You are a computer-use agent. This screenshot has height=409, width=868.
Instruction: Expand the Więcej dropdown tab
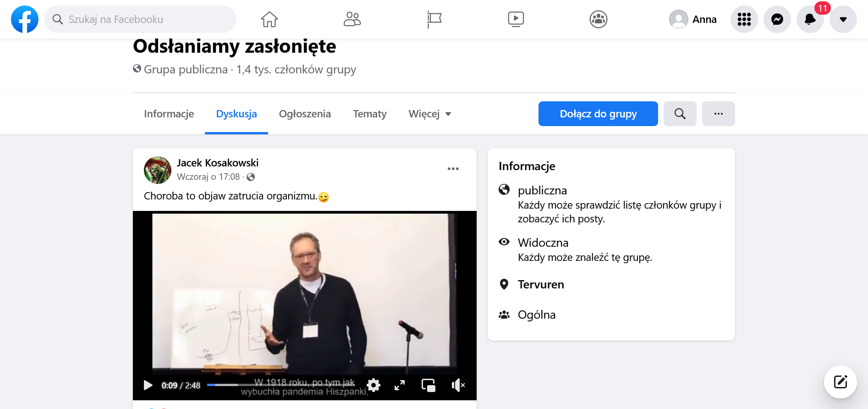(430, 114)
